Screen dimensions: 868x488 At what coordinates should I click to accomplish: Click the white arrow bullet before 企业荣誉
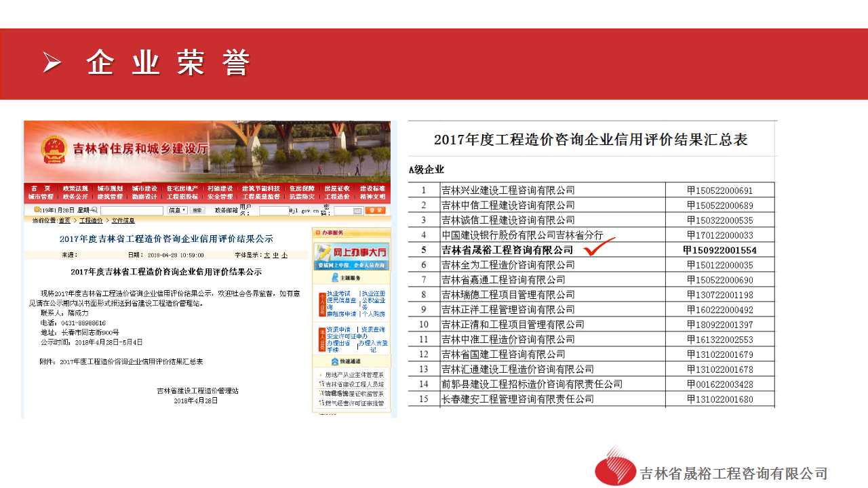[52, 62]
